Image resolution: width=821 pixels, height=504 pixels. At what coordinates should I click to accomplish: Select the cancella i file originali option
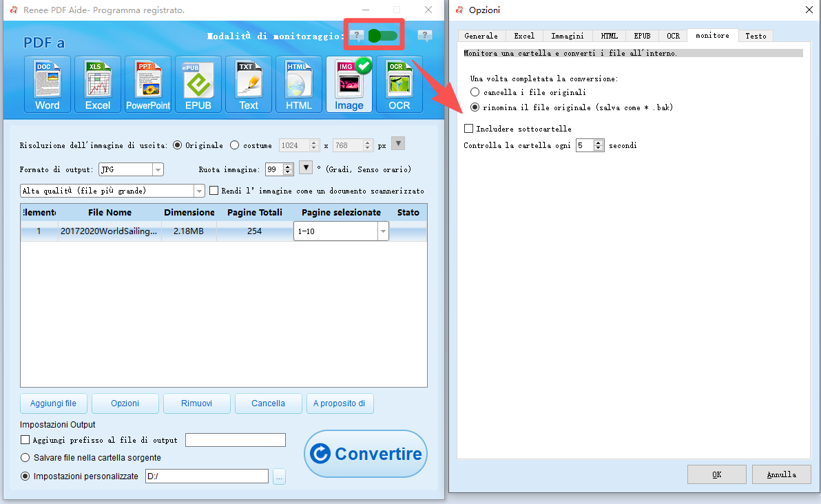pyautogui.click(x=475, y=92)
